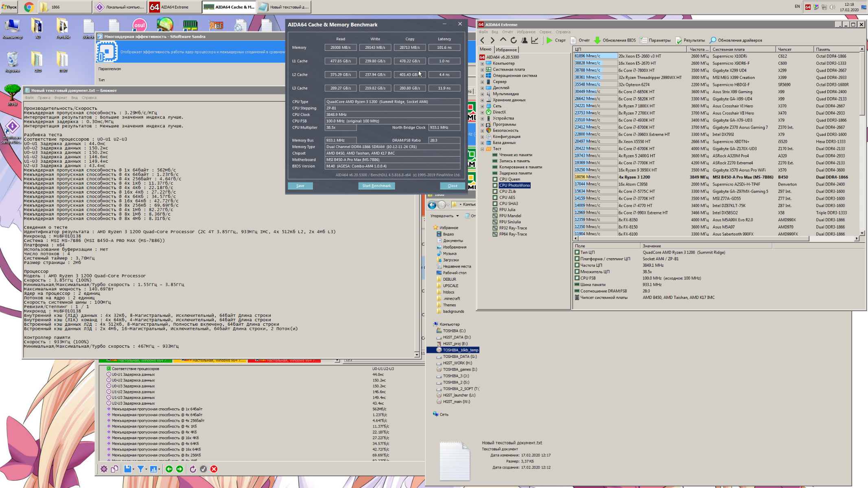Open the Упорядочить dropdown in Explorer

pos(444,216)
